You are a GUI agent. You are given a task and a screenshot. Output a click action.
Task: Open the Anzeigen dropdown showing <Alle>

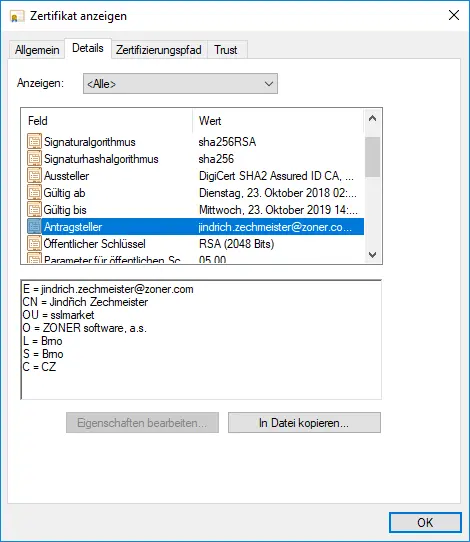point(180,84)
